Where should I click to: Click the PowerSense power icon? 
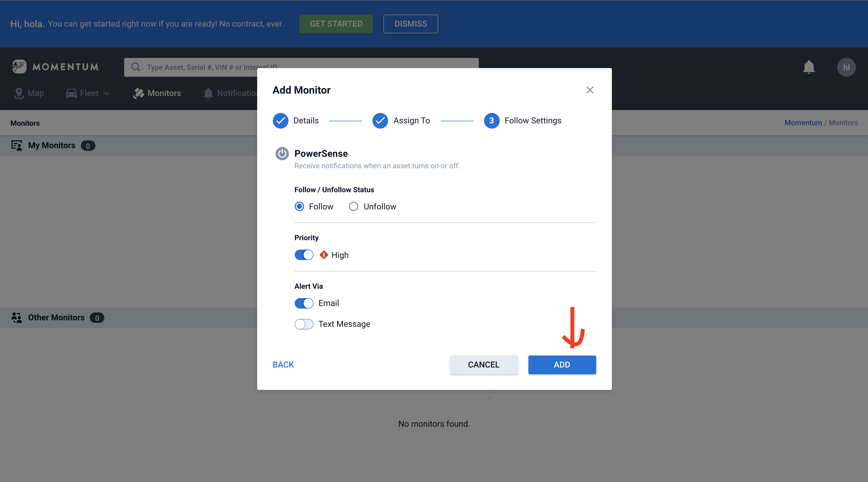[282, 154]
